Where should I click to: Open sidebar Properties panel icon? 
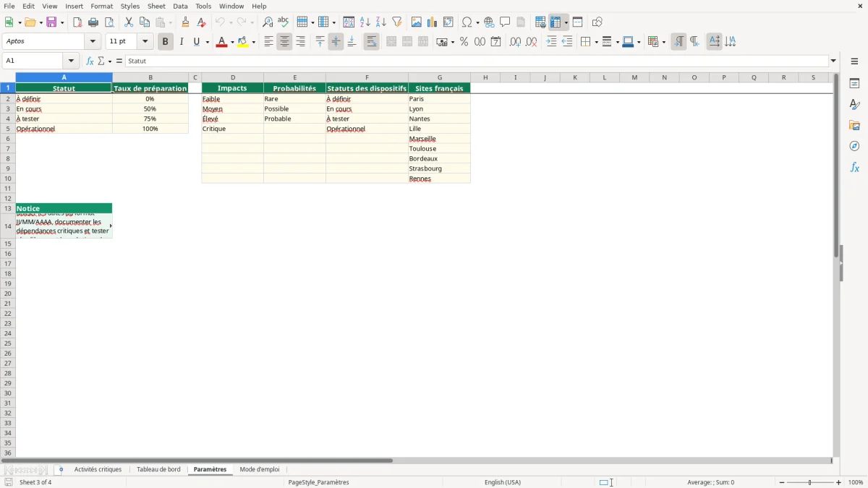[854, 83]
